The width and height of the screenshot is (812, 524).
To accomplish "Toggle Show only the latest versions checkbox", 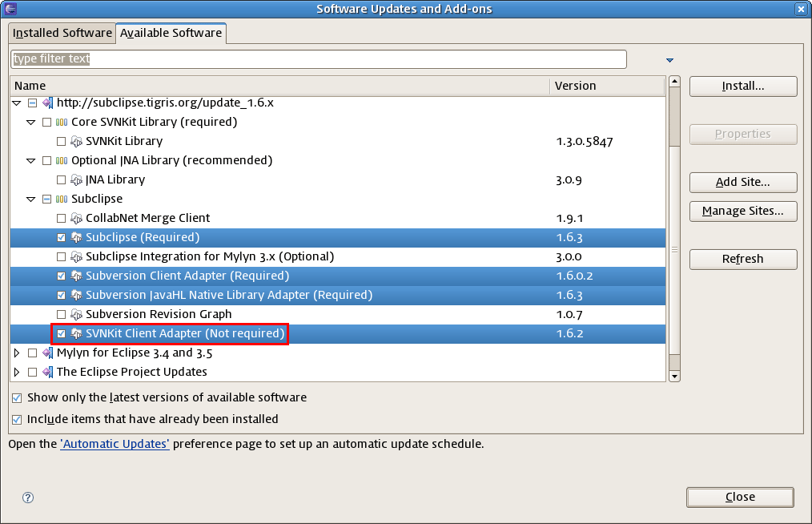I will pos(17,398).
